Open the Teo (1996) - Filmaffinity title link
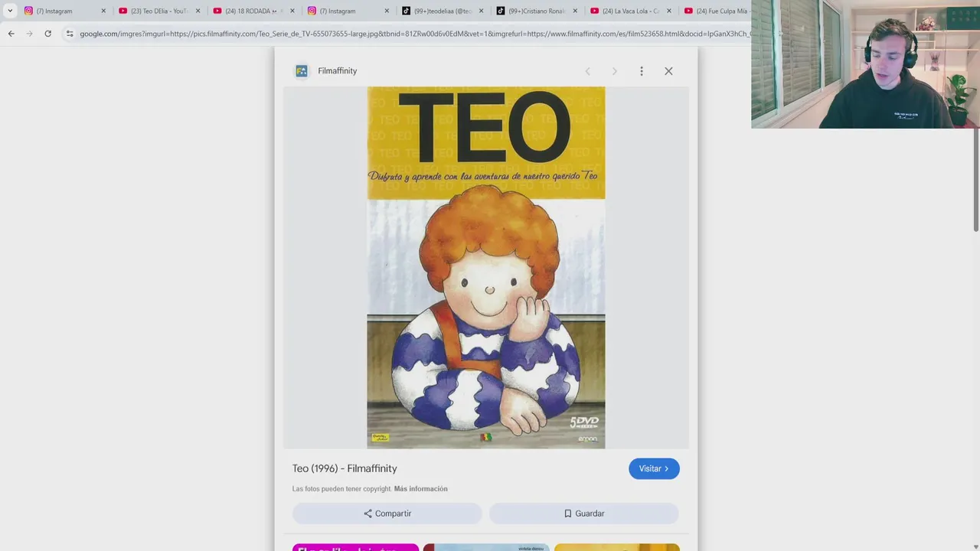980x551 pixels. pyautogui.click(x=345, y=468)
